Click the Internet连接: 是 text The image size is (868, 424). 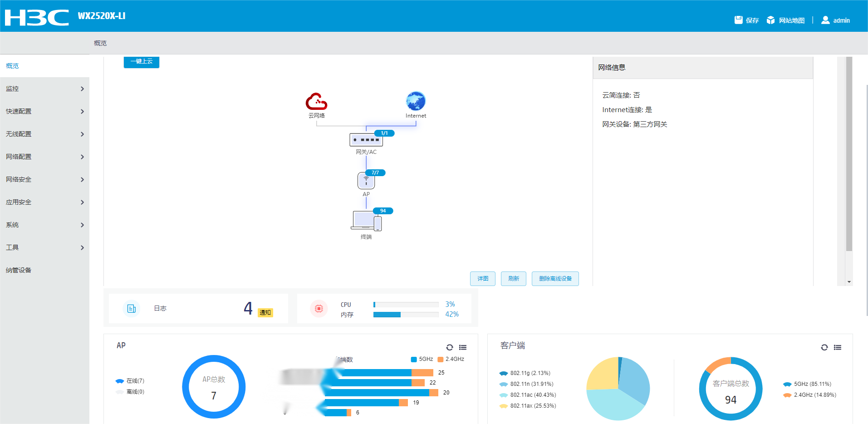point(627,110)
